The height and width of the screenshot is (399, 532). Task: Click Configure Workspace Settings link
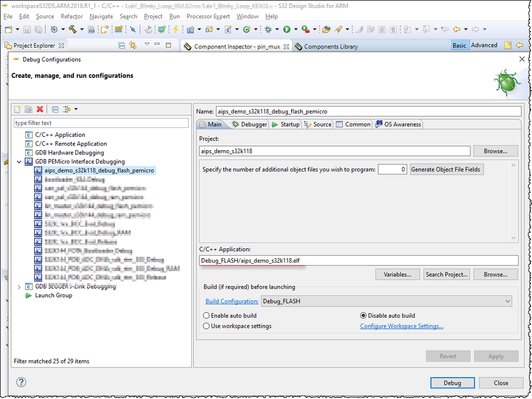coord(402,326)
